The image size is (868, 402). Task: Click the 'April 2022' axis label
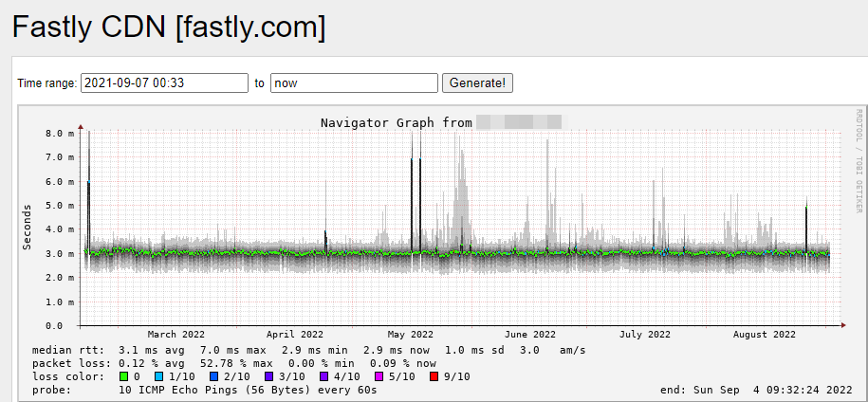point(294,335)
